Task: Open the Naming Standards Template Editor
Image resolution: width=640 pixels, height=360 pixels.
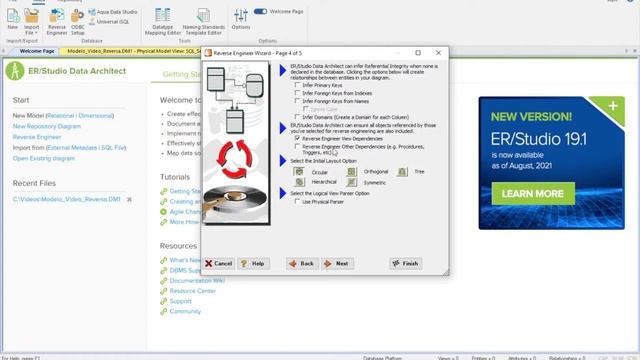Action: pos(203,21)
